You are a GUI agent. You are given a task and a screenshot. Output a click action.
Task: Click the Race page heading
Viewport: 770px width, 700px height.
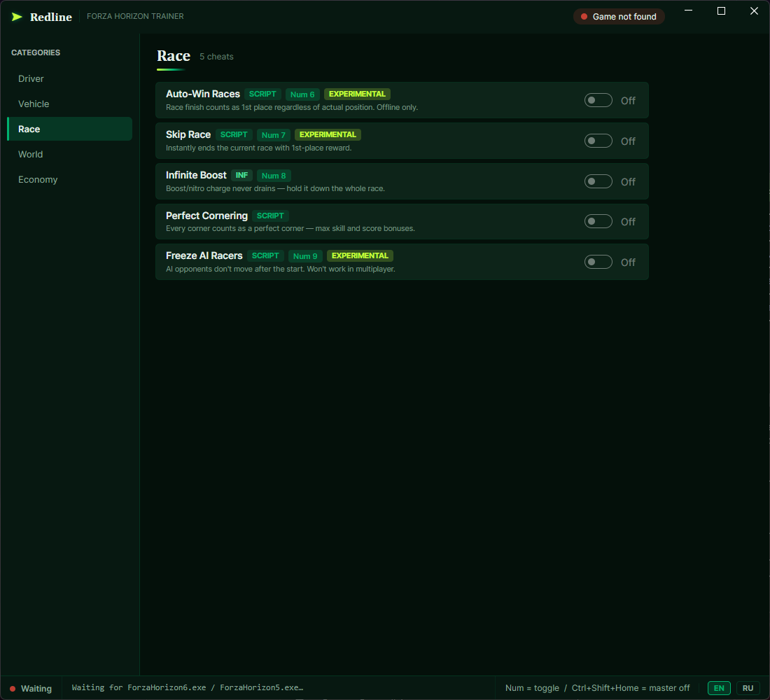tap(174, 56)
